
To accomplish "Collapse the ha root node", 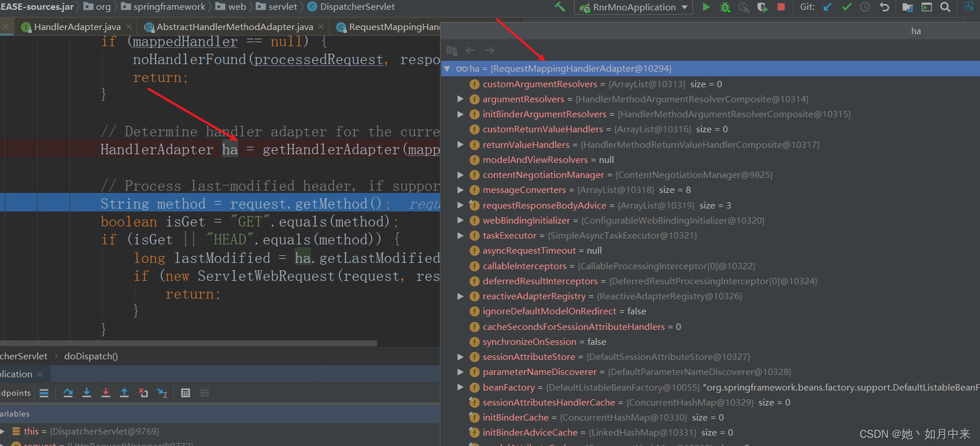I will tap(447, 69).
